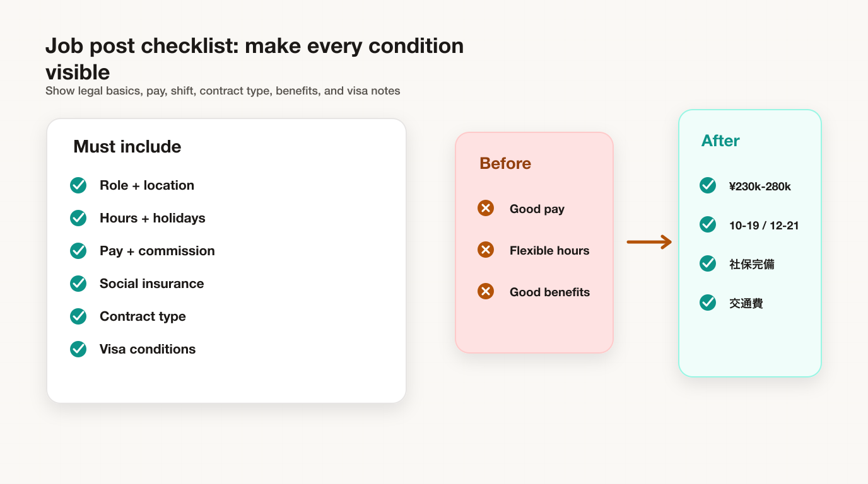Click the check icon next to 社保完備
Screen dimensions: 868x484
(x=708, y=264)
